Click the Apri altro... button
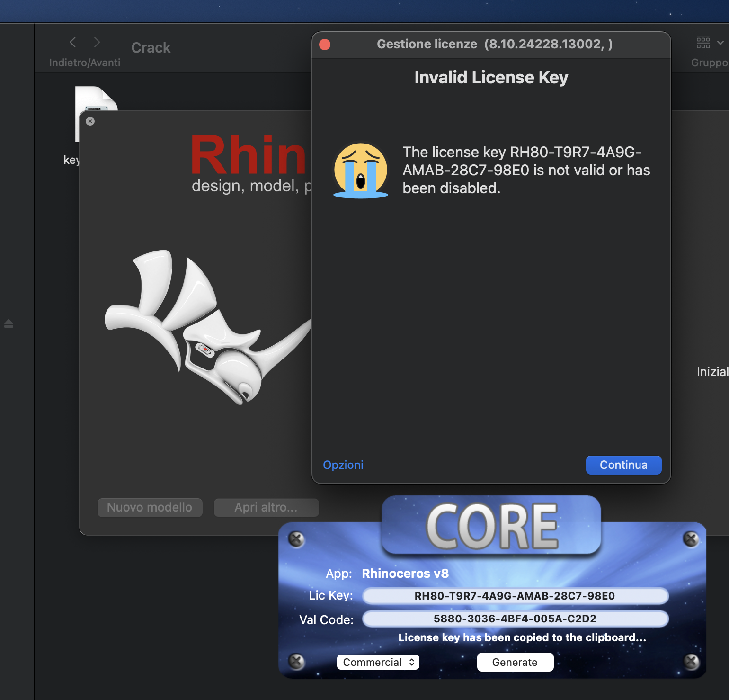Screen dimensions: 729x700 266,507
